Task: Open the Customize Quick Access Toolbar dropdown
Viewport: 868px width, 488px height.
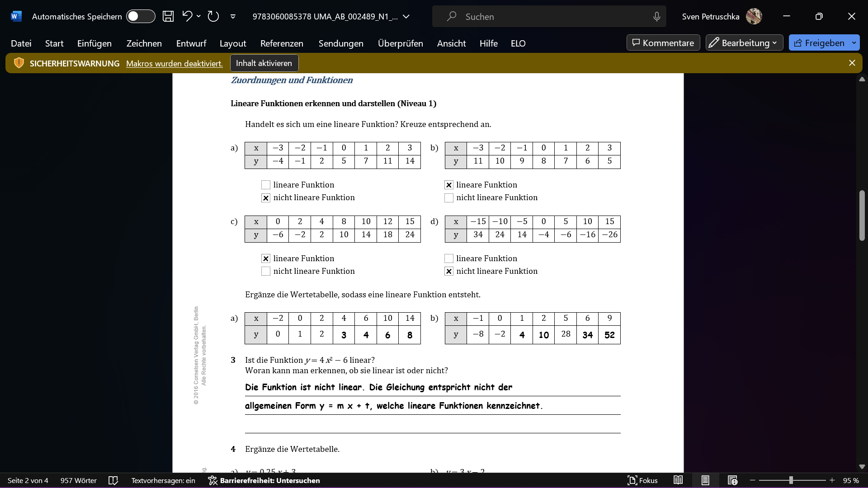Action: 233,17
